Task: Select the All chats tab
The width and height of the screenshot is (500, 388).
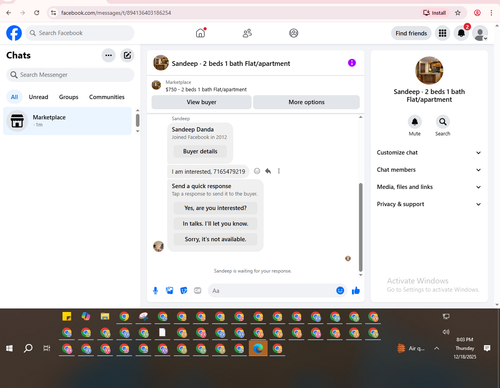Action: (x=14, y=97)
